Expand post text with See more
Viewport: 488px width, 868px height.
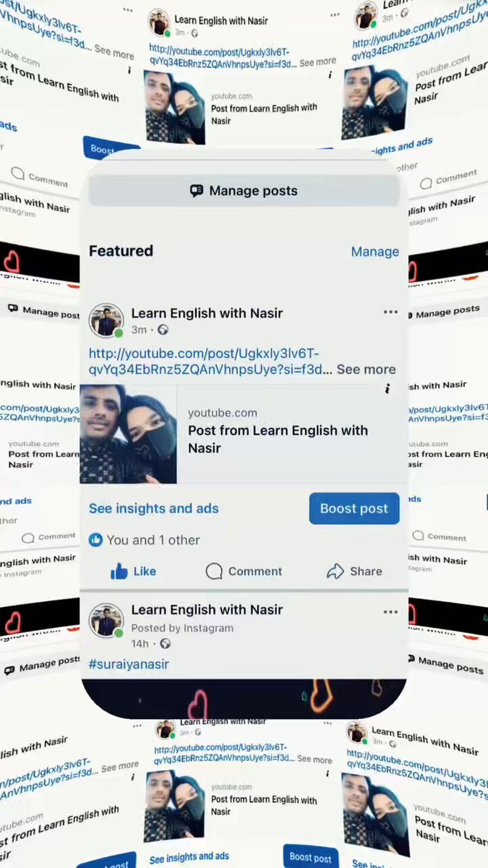point(366,369)
